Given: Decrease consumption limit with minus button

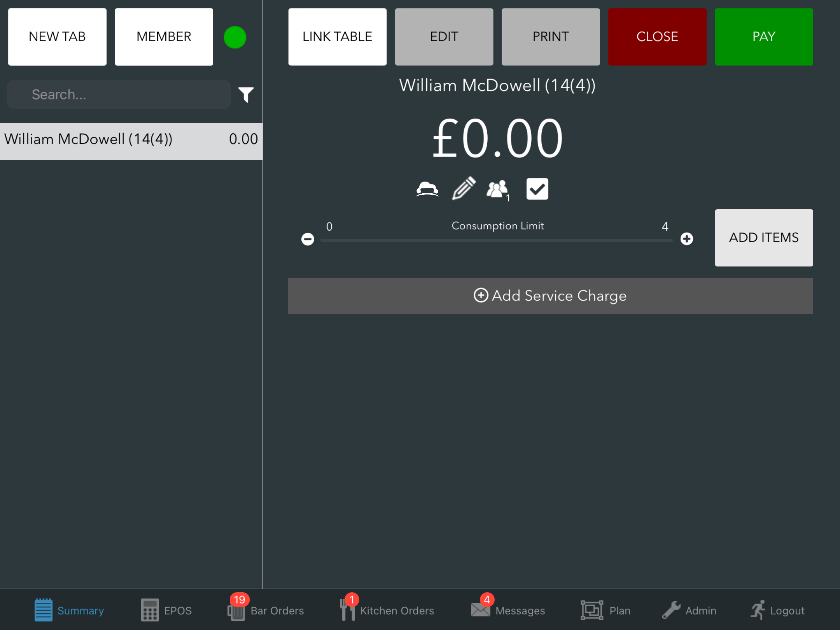Looking at the screenshot, I should tap(308, 239).
